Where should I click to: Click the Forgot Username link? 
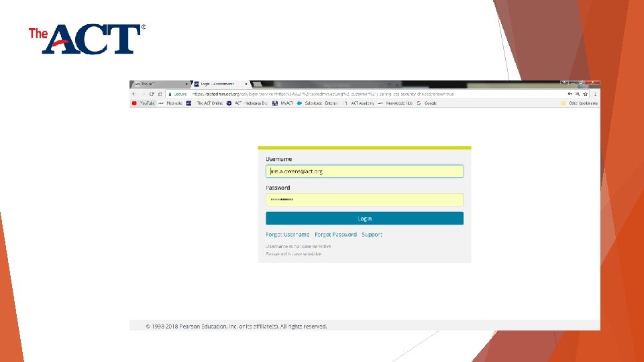[x=288, y=235]
